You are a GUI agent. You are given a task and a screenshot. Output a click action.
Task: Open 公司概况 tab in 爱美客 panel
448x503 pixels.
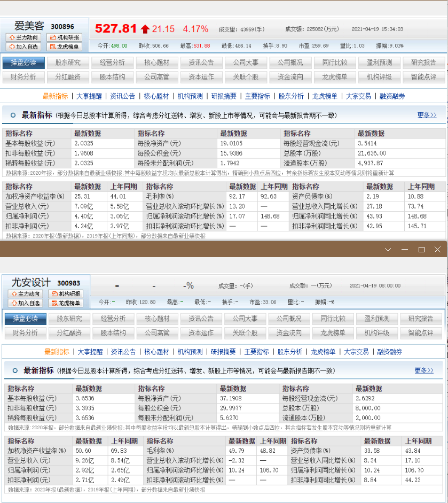tap(290, 63)
